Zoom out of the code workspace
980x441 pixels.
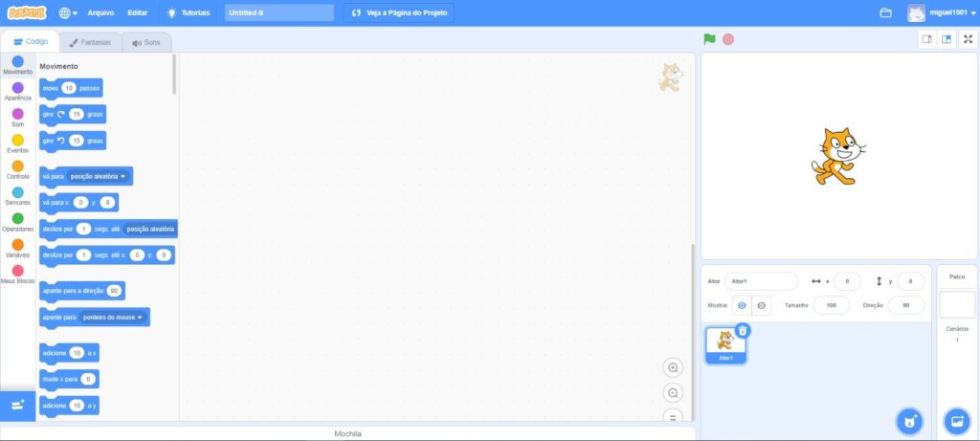(673, 393)
